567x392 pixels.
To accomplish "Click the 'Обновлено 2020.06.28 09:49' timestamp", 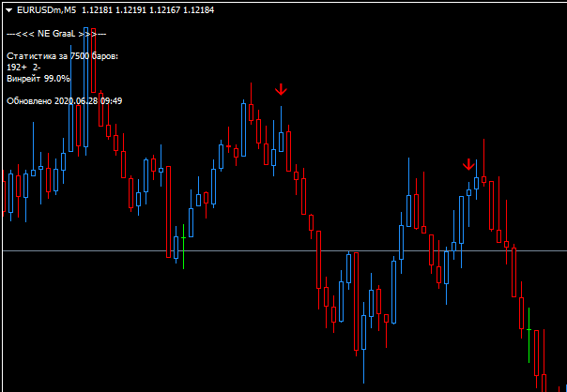I will 65,100.
